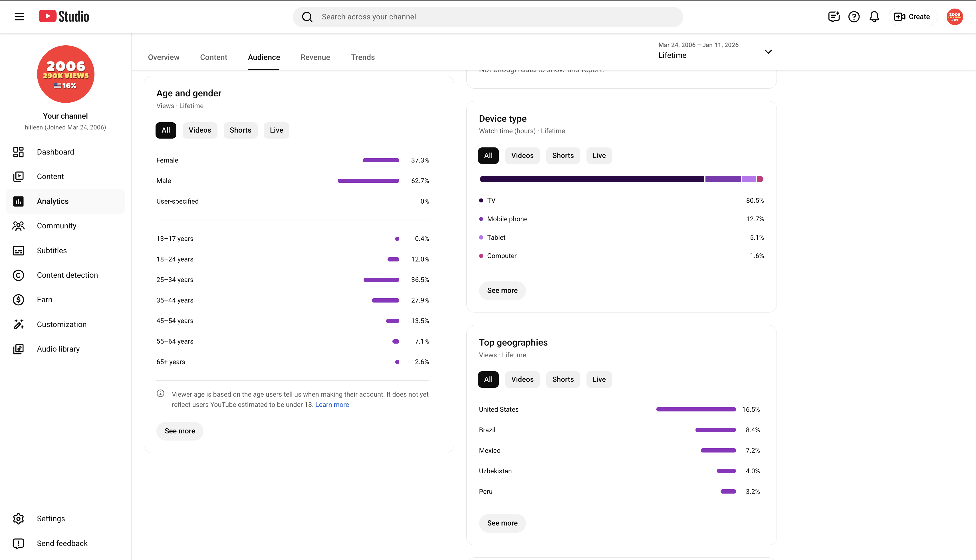Click the Settings gear icon
Image resolution: width=976 pixels, height=560 pixels.
tap(19, 518)
